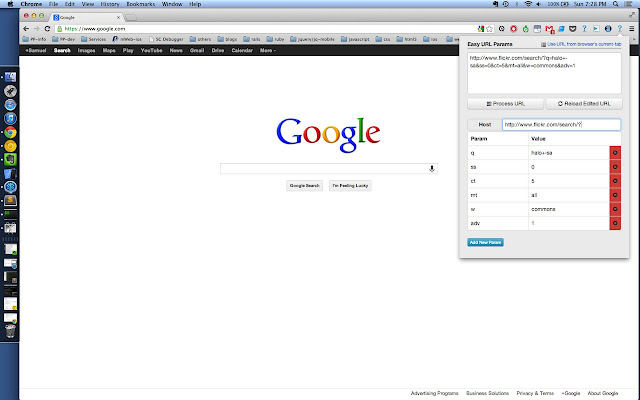Image resolution: width=640 pixels, height=400 pixels.
Task: Open Trash in the Dock
Action: pyautogui.click(x=10, y=331)
